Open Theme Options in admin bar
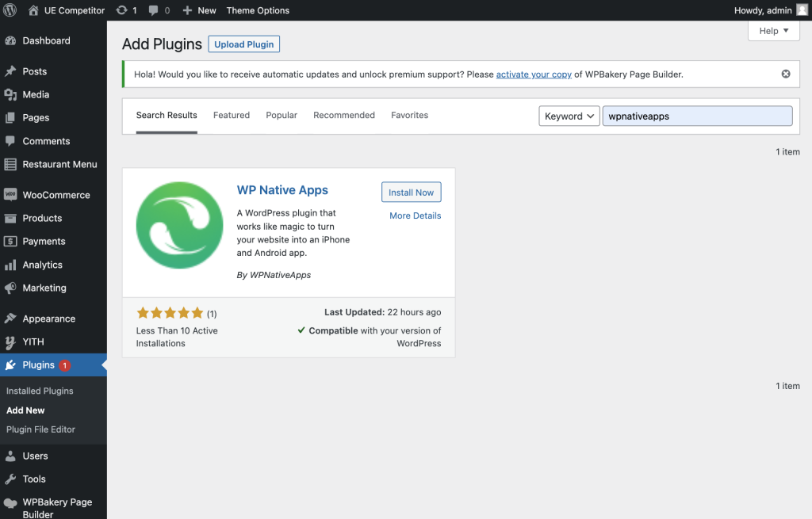Viewport: 812px width, 519px height. click(258, 10)
